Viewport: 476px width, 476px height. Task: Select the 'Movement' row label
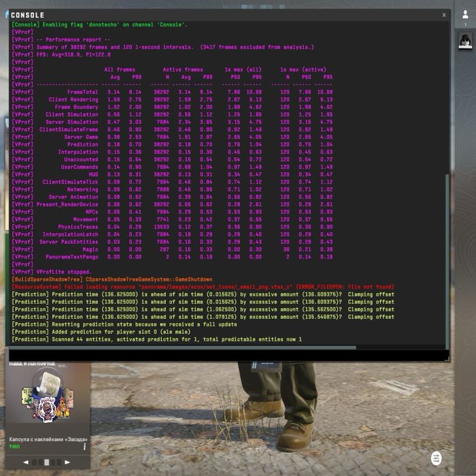click(86, 220)
